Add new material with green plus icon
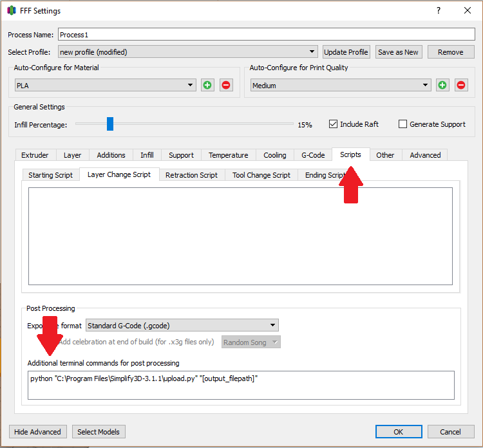Viewport: 483px width, 448px height. coord(207,85)
